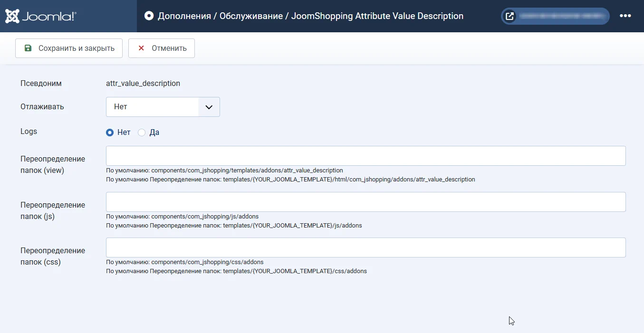The width and height of the screenshot is (644, 333).
Task: Click the Отлаживать dropdown chevron arrow
Action: tap(209, 107)
